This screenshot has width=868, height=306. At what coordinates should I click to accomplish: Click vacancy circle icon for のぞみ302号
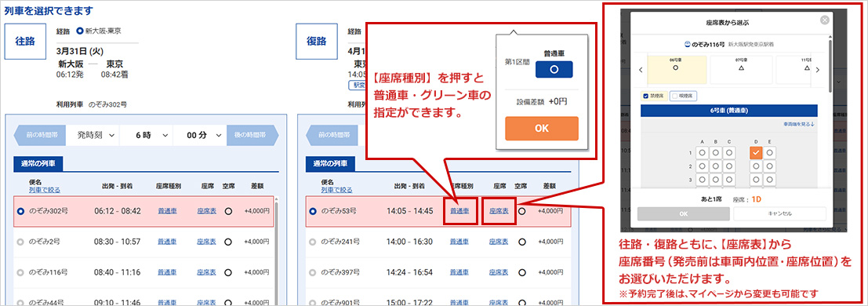click(x=228, y=211)
